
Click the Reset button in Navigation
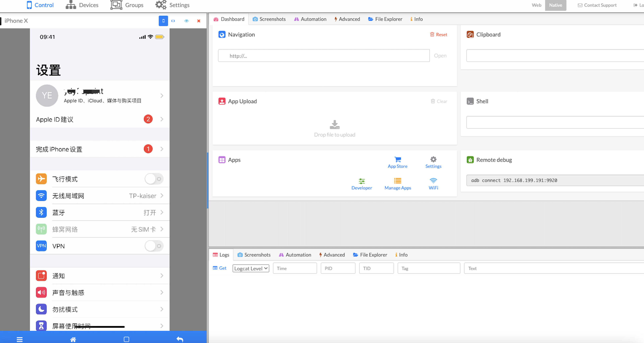pyautogui.click(x=438, y=34)
